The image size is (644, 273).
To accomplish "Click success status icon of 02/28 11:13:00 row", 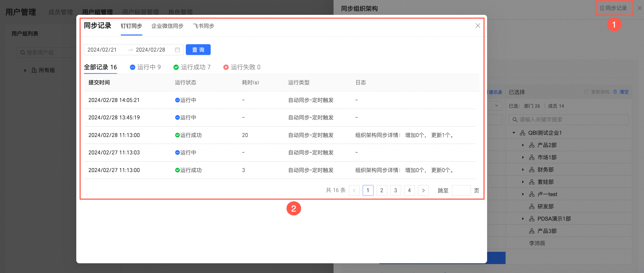I will [x=177, y=135].
